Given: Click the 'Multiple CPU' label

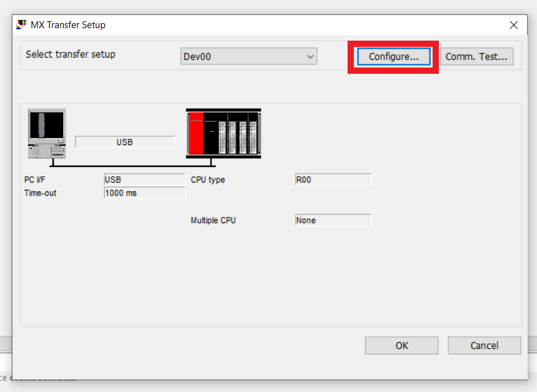Looking at the screenshot, I should coord(213,220).
